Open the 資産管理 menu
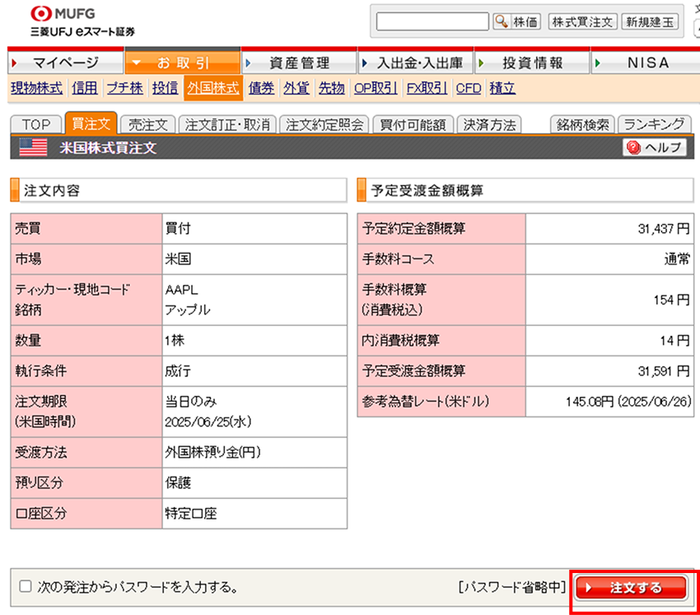Image resolution: width=700 pixels, height=615 pixels. pos(298,63)
